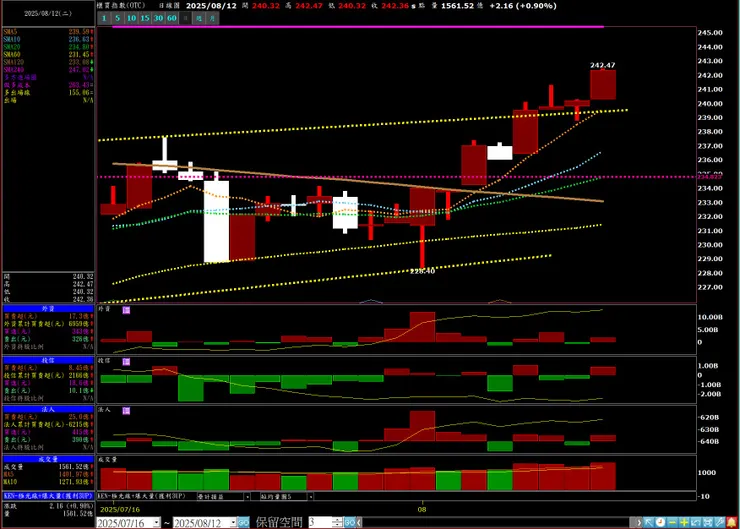Click the clock/time icon in toolbar
Viewport: 740px width, 529px height.
[660, 522]
